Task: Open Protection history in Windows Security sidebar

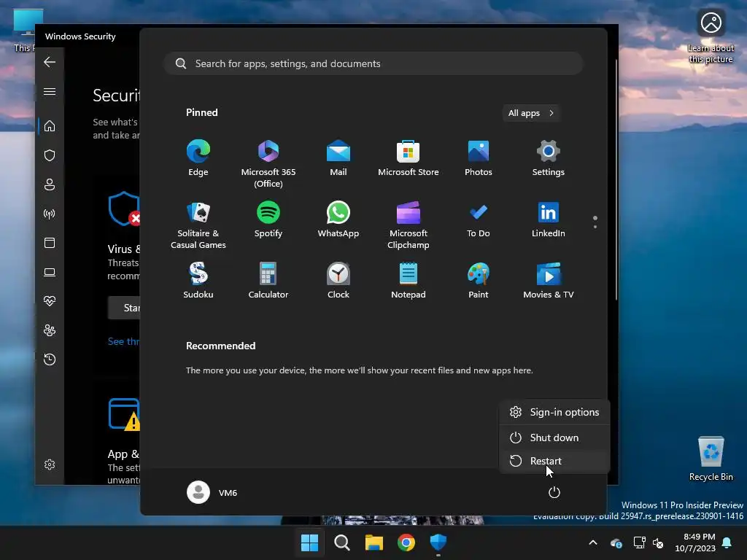Action: (x=50, y=359)
